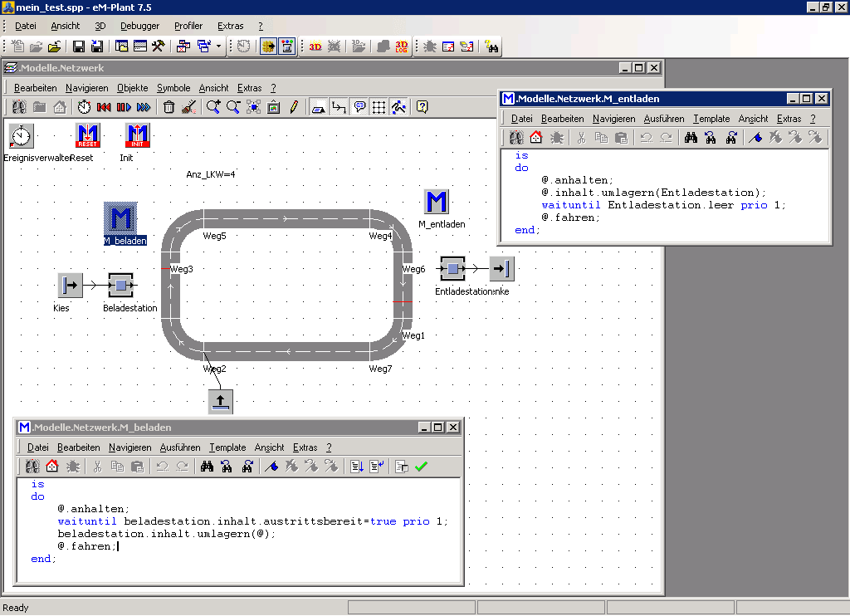
Task: Select the Ereignisverwalter clock object
Action: tap(22, 135)
